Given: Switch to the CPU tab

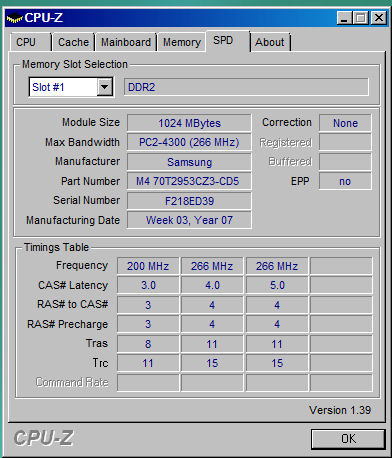Looking at the screenshot, I should tap(30, 42).
